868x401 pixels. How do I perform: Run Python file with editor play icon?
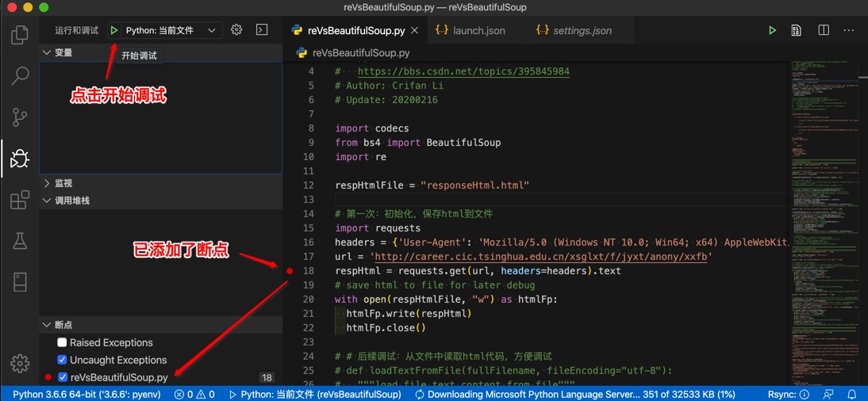772,30
